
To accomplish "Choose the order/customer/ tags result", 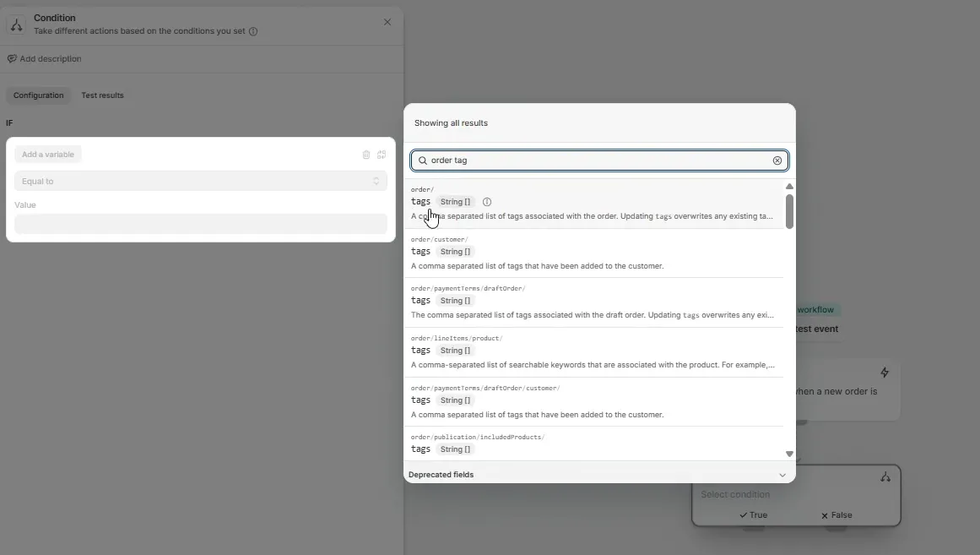I will coord(593,253).
